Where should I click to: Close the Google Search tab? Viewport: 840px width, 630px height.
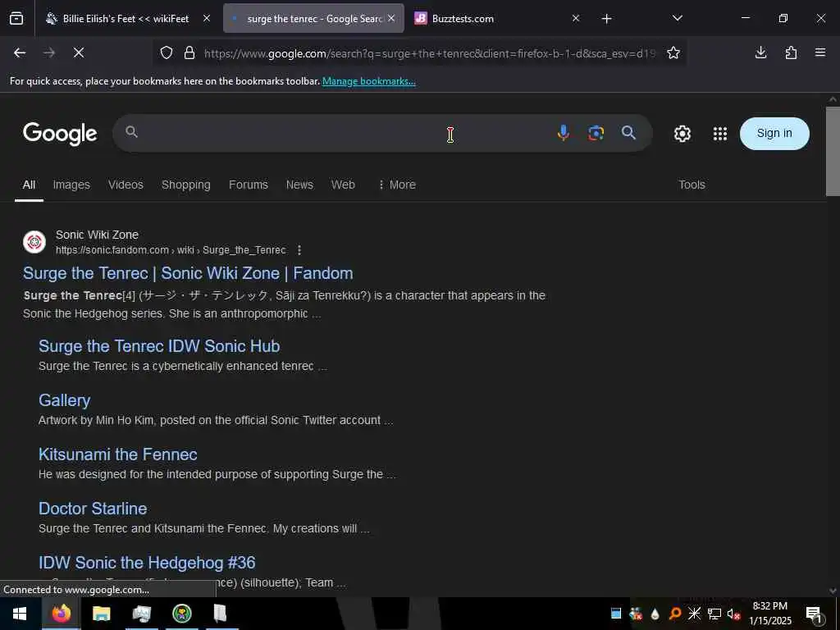tap(391, 18)
